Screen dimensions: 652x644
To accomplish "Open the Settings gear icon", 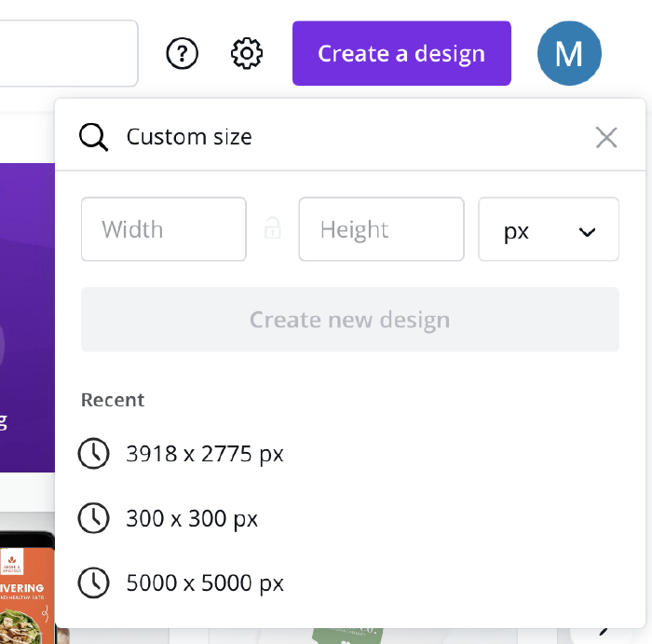I will [x=247, y=54].
